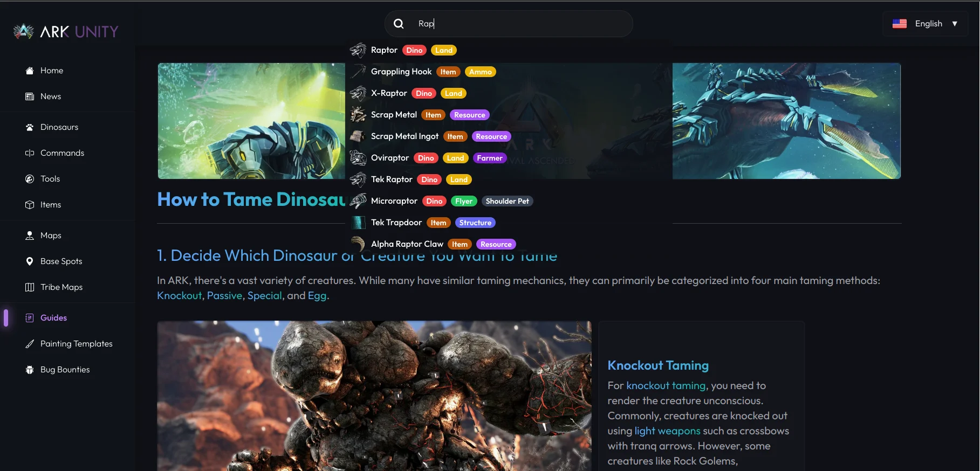Pick Oviraptor from search results
This screenshot has width=980, height=471.
(390, 158)
